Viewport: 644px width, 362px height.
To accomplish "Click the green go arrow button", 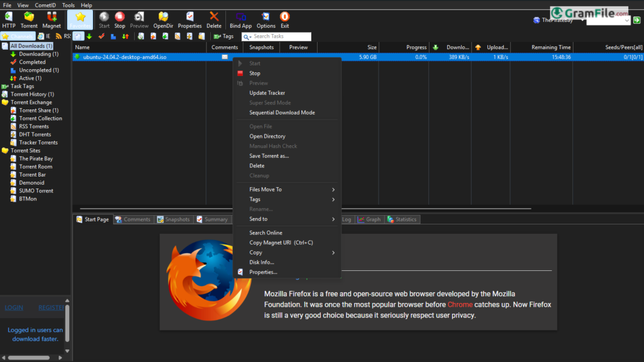I will (x=636, y=20).
